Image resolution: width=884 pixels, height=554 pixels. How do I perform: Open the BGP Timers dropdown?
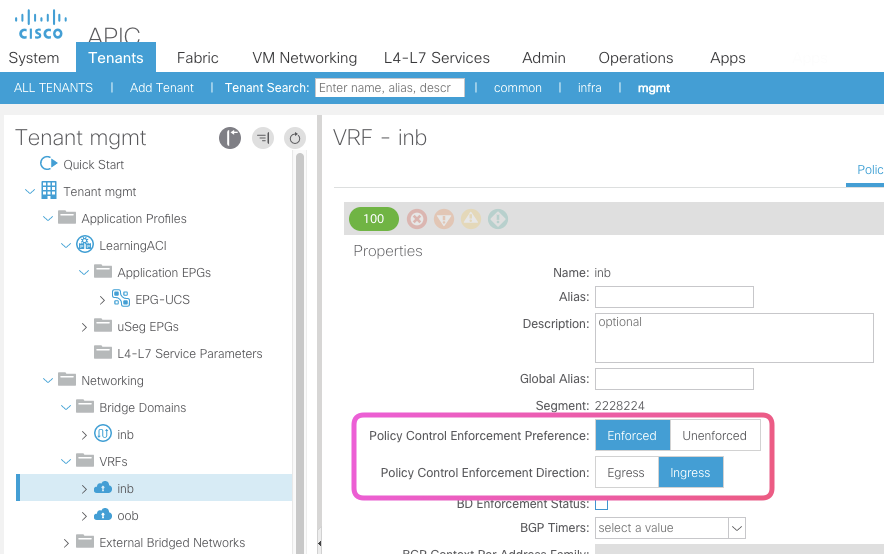click(x=736, y=528)
